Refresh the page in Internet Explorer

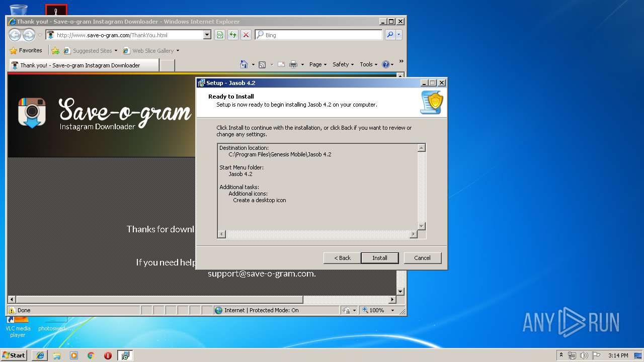point(232,35)
